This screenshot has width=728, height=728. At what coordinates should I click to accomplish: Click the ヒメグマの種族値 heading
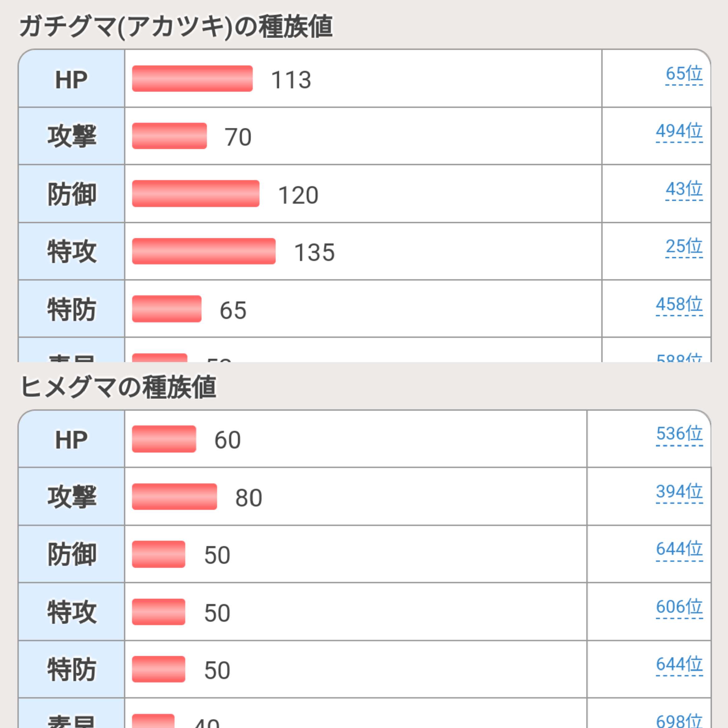[x=118, y=387]
